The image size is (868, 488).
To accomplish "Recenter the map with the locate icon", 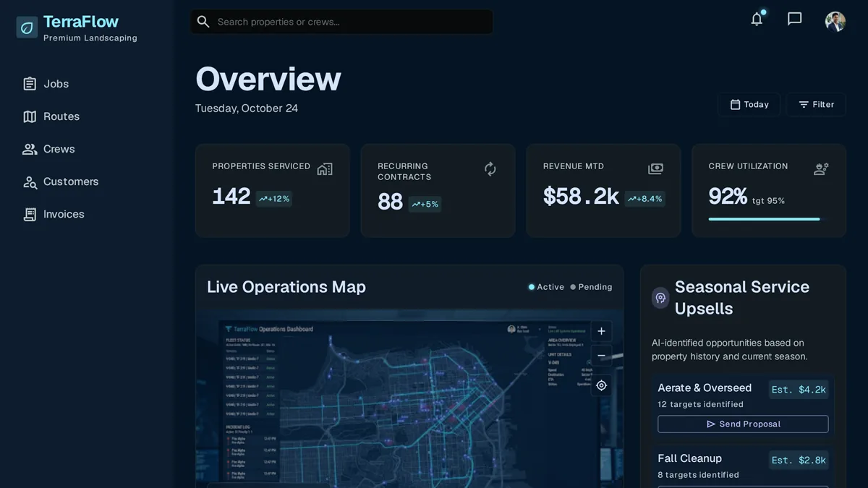I will pyautogui.click(x=601, y=385).
